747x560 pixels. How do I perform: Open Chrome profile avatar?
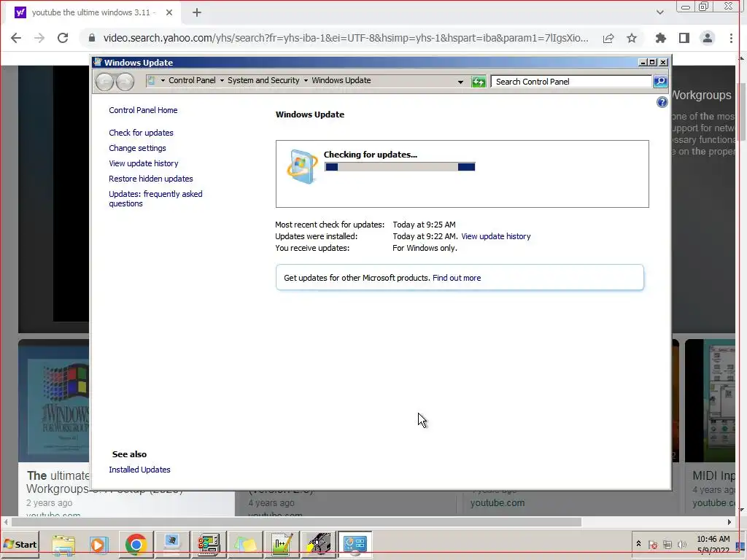(x=708, y=38)
